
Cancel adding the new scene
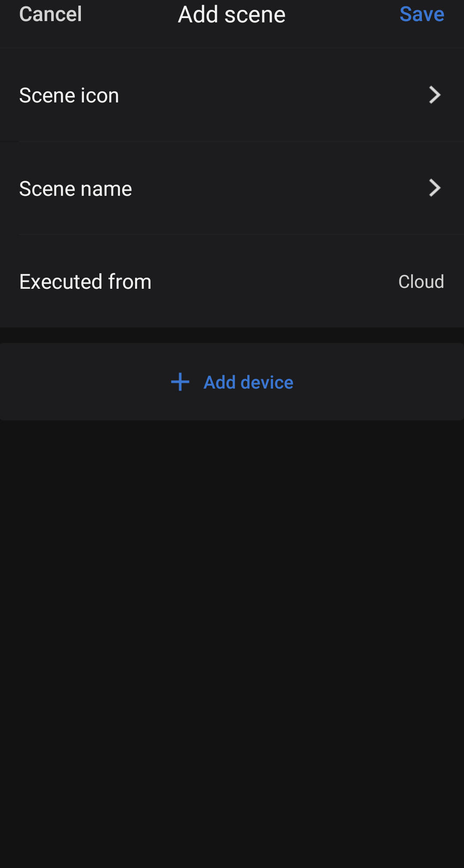(50, 14)
